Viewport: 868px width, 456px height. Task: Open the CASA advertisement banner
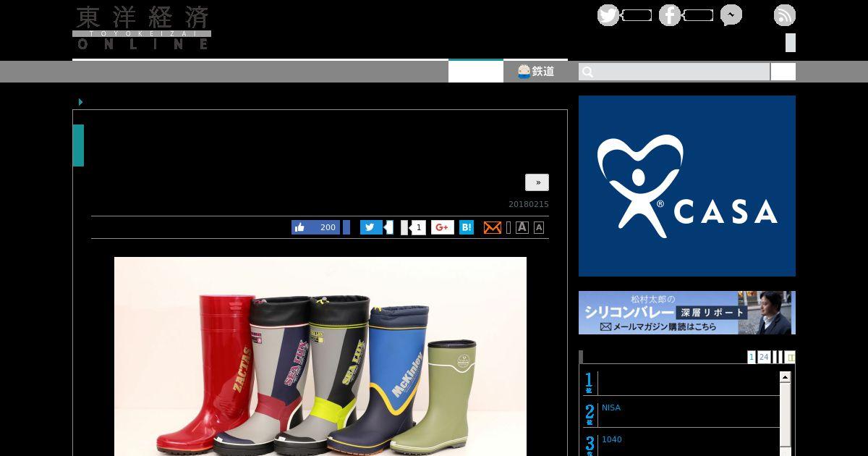pos(687,186)
